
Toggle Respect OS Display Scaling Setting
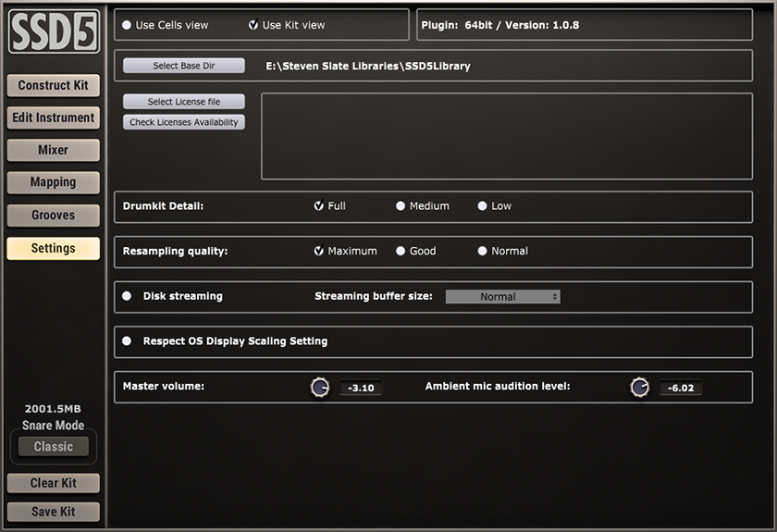pyautogui.click(x=128, y=341)
